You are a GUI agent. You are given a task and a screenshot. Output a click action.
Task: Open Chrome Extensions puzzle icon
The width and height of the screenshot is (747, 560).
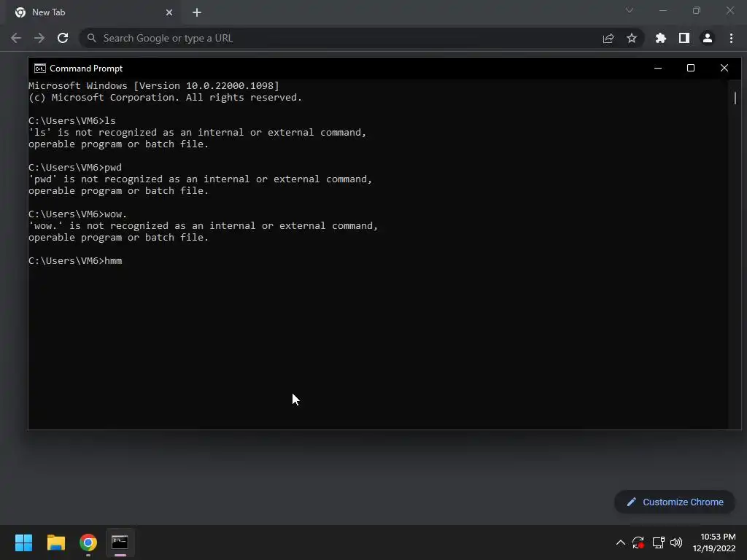[660, 38]
